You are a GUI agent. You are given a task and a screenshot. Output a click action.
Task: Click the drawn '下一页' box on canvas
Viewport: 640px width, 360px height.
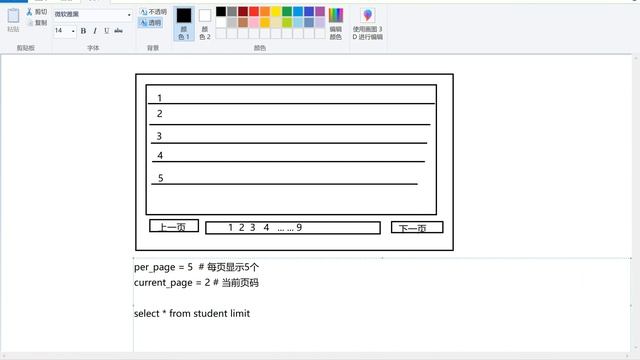click(x=417, y=227)
